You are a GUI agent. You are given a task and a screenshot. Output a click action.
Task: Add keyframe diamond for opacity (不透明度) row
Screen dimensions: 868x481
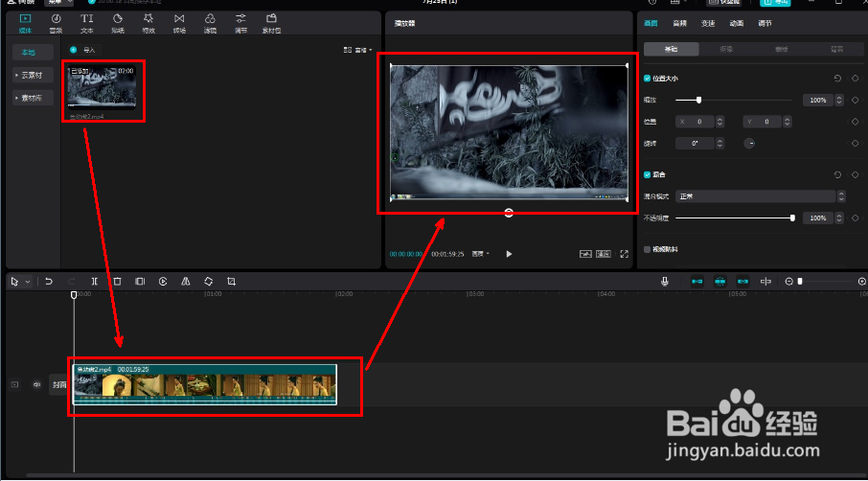click(856, 218)
